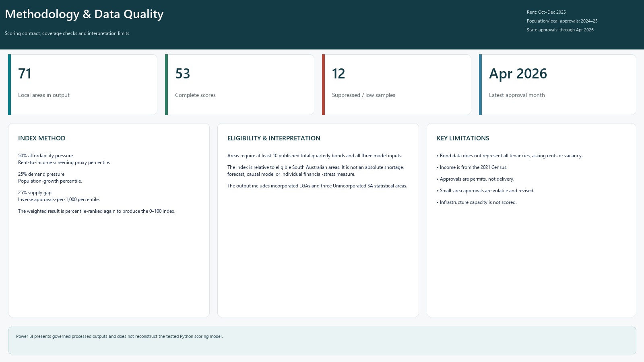Screen dimensions: 644x362
Task: Click the 'Suppressed / low samples' label
Action: pyautogui.click(x=363, y=95)
